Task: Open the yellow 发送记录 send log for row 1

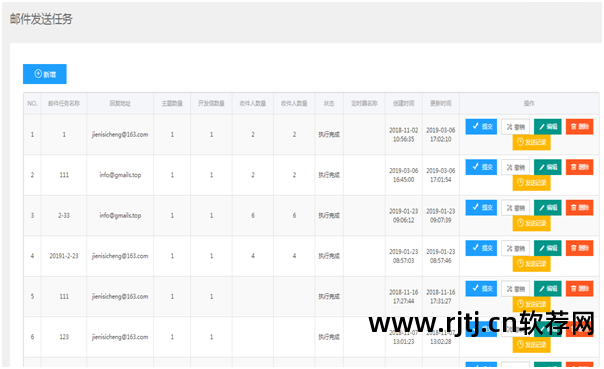Action: coord(532,142)
